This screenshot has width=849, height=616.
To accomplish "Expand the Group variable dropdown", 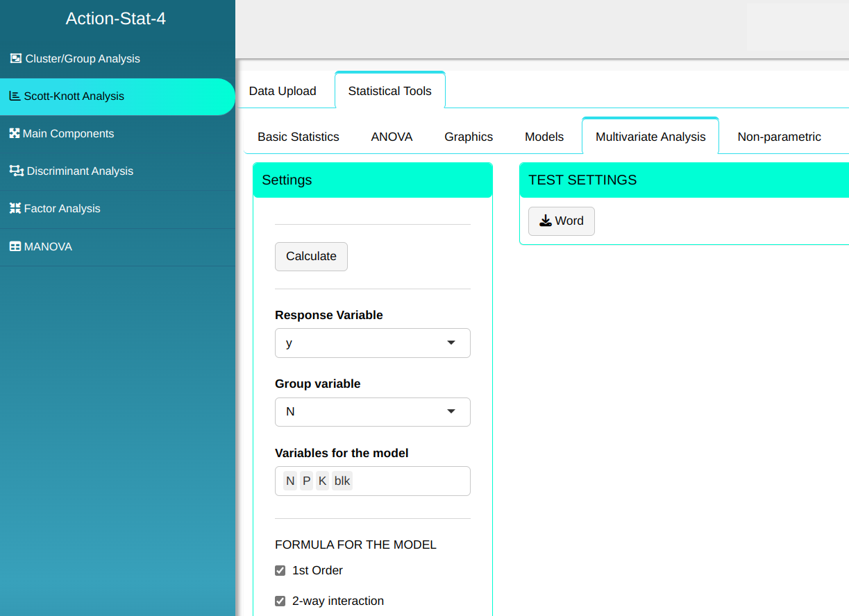I will [x=372, y=412].
